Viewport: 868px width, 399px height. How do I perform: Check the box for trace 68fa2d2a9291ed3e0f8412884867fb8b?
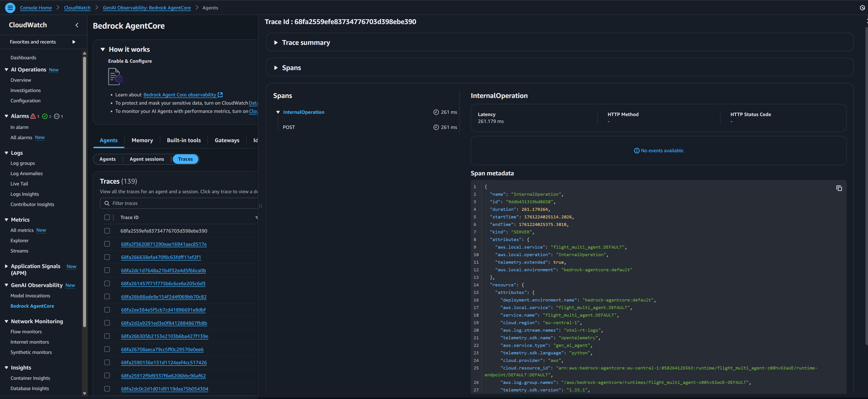tap(107, 323)
